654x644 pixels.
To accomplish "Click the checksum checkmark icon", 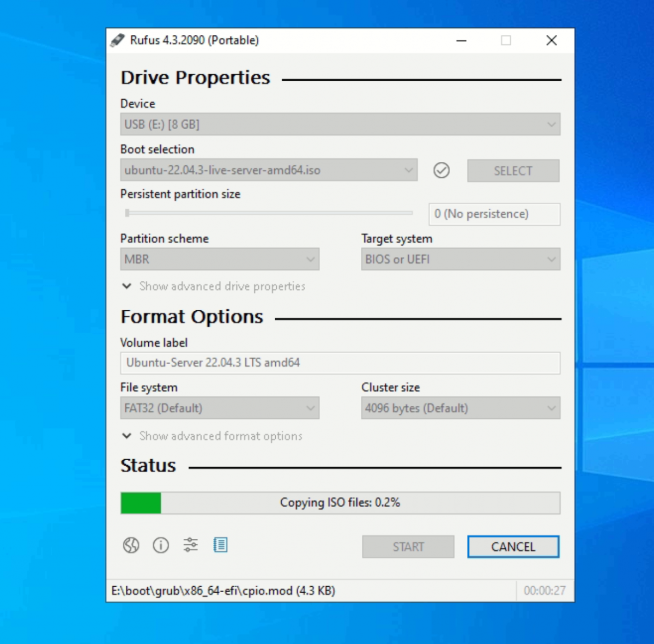I will [441, 171].
